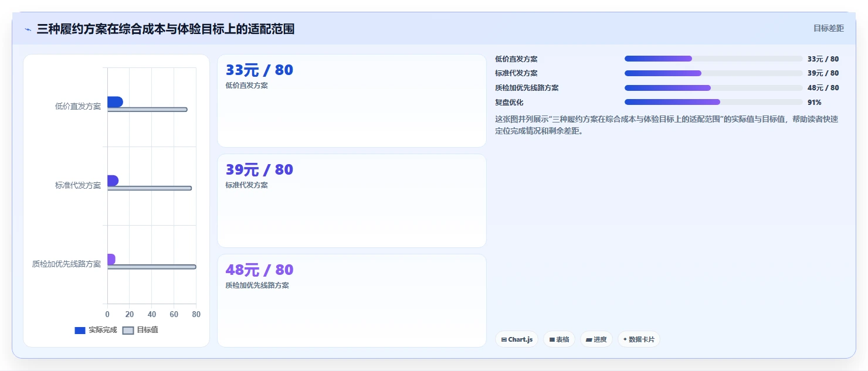Screen dimensions: 868x371
Task: Click the large 48元 / 80 card value
Action: coord(259,270)
